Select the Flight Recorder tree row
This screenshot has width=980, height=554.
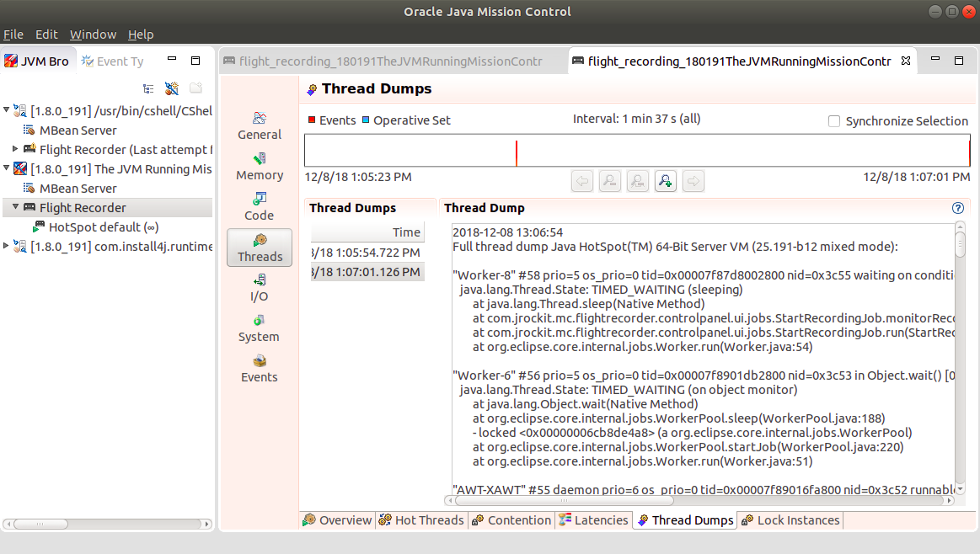[x=108, y=207]
